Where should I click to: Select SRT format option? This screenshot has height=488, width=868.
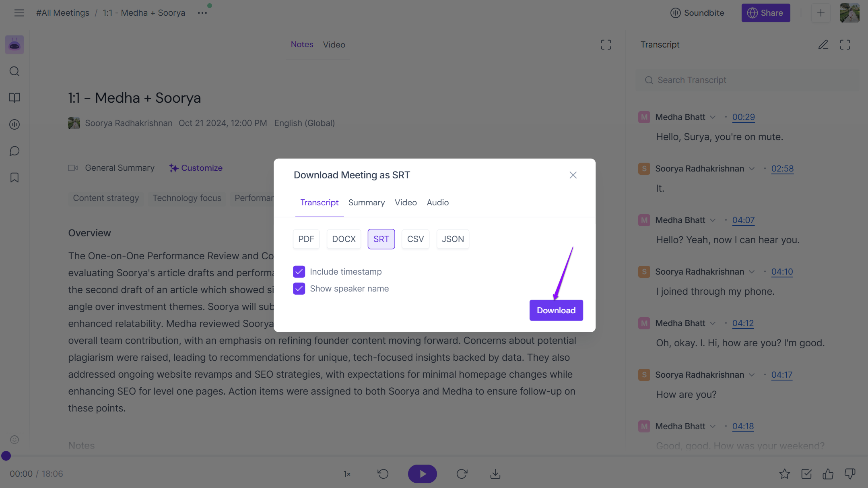coord(381,239)
